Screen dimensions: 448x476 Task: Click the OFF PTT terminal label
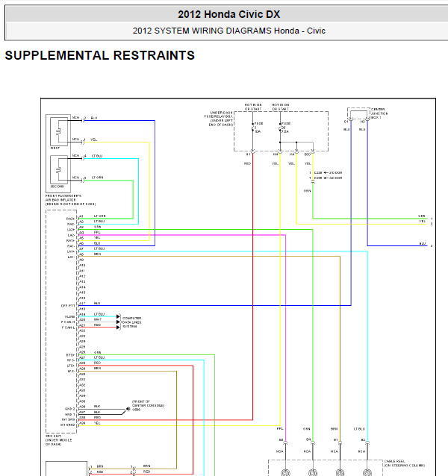(x=68, y=306)
